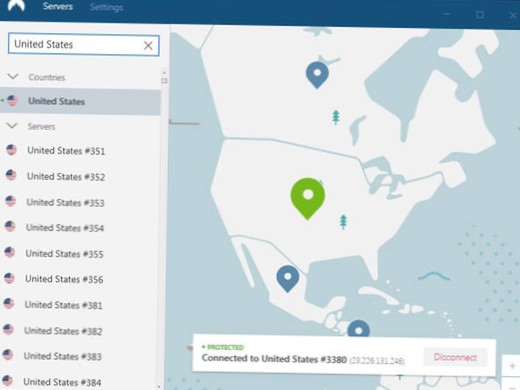Screen dimensions: 520x390
Task: Click the Mexico map pin
Action: (x=288, y=279)
